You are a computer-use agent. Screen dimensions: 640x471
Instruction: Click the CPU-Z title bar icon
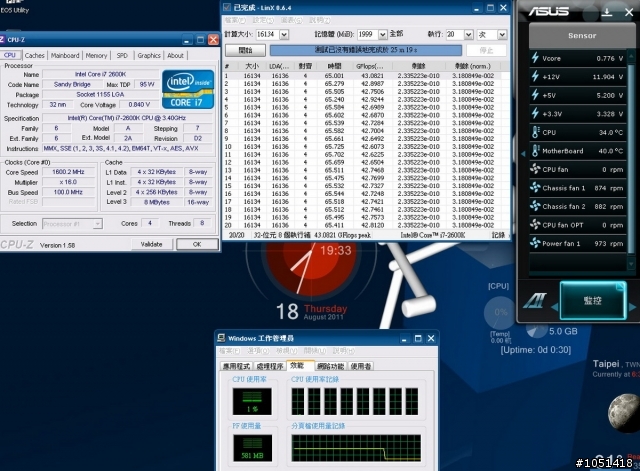tap(2, 40)
